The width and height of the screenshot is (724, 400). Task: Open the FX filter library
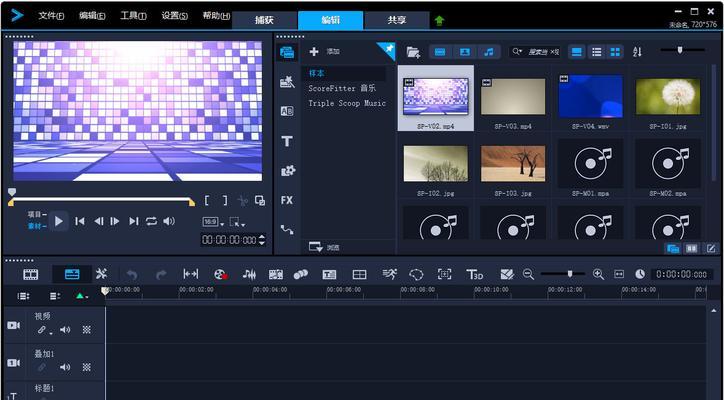tap(287, 200)
